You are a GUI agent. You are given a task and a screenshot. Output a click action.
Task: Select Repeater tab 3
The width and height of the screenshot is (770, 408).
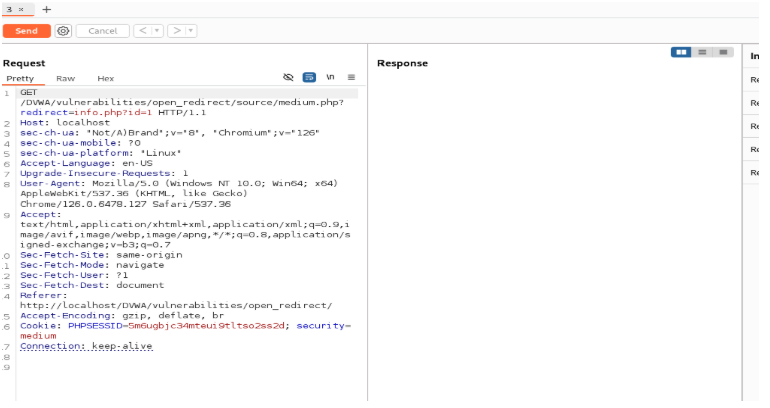tap(10, 8)
